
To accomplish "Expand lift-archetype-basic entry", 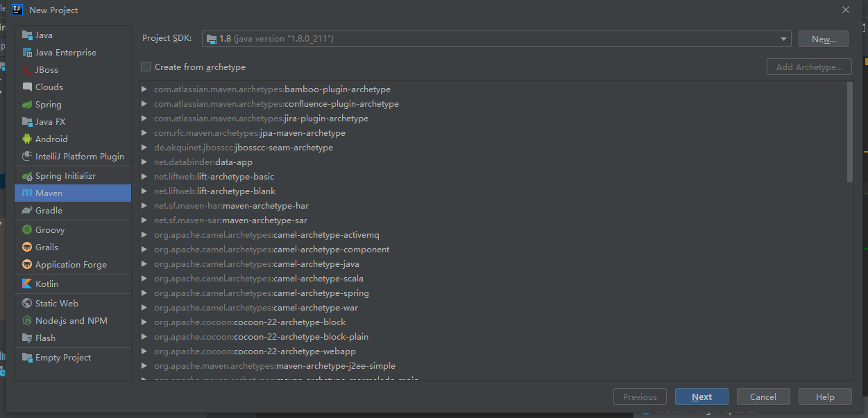I will [x=144, y=177].
